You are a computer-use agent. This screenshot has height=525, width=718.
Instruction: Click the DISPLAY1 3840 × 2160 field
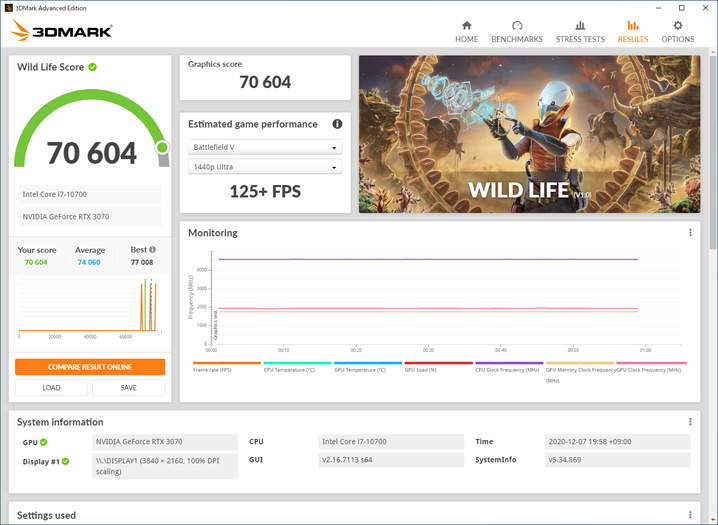point(165,466)
